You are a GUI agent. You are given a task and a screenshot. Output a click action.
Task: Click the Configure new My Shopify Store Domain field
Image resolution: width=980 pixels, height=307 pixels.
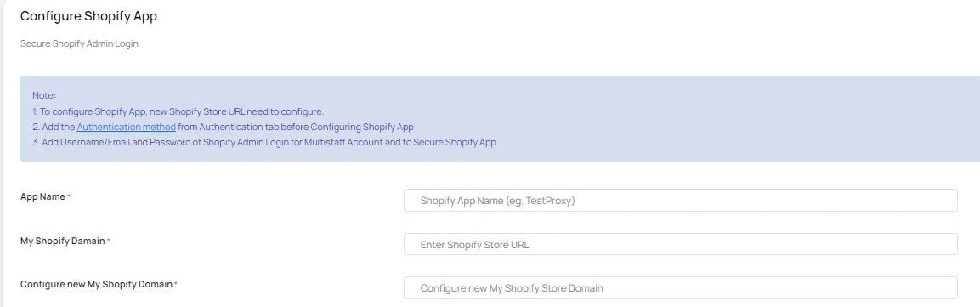click(681, 288)
